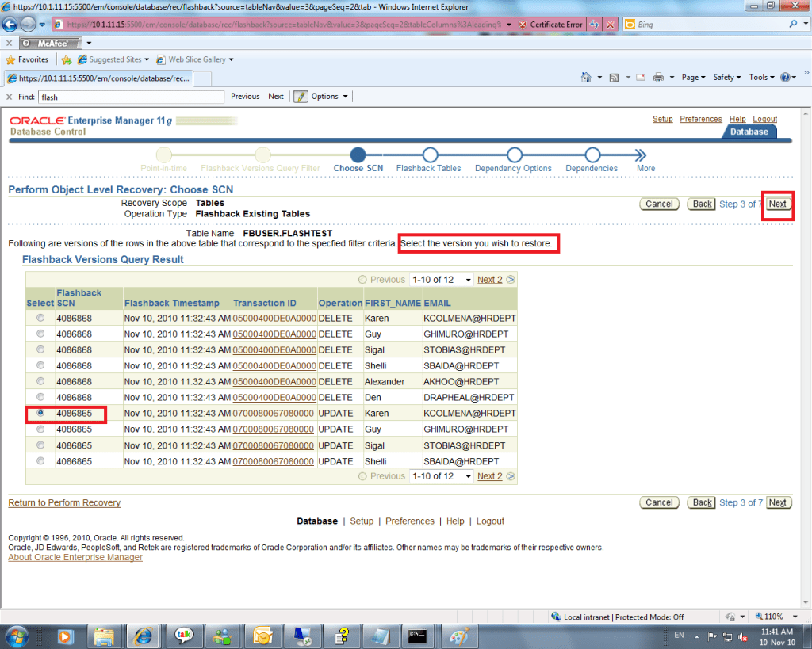
Task: Open the Page menu
Action: coord(691,78)
